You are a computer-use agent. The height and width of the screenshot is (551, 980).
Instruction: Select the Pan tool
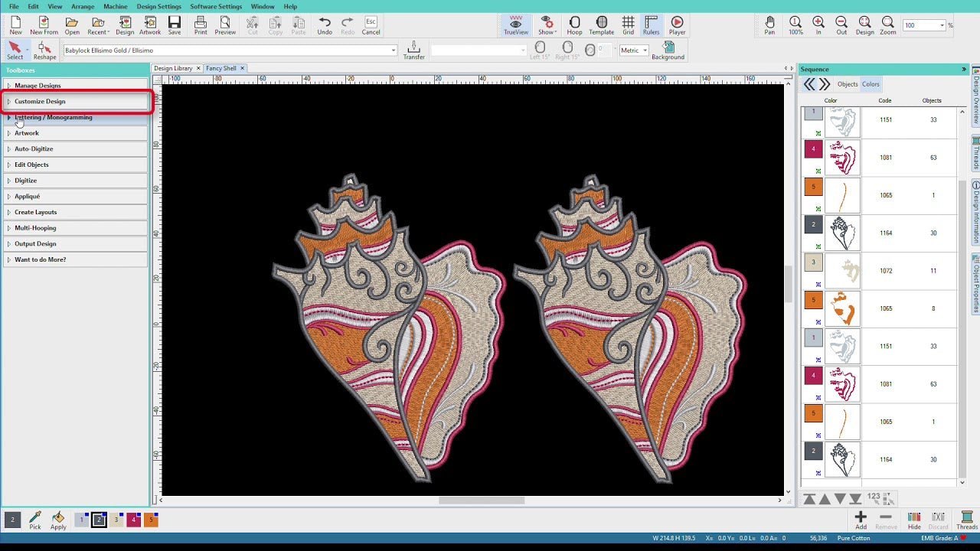click(769, 25)
